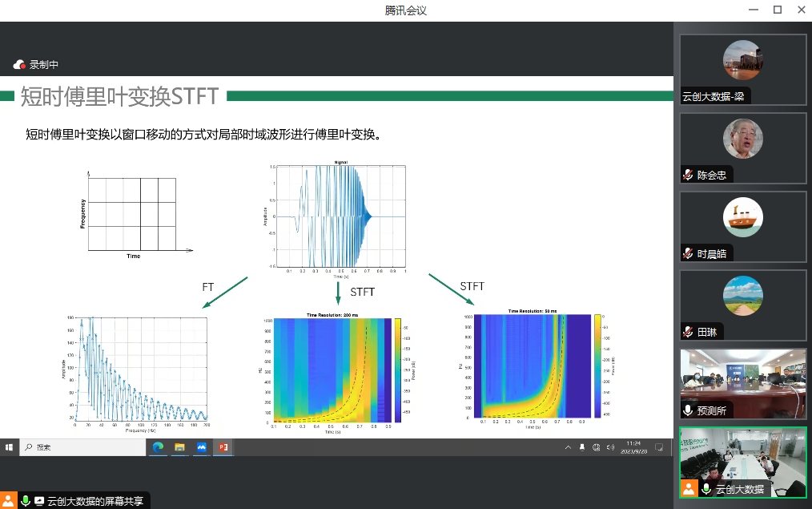Viewport: 812px width, 509px height.
Task: Open the Windows Start menu
Action: pos(9,447)
